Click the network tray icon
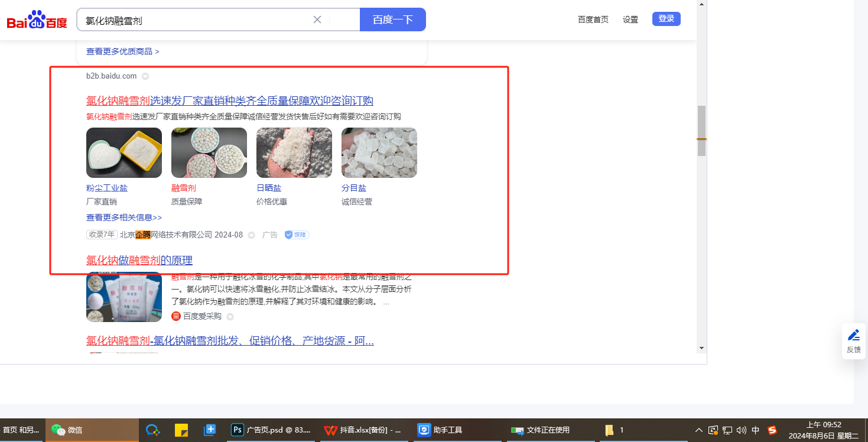Viewport: 868px width, 442px height. tap(728, 430)
